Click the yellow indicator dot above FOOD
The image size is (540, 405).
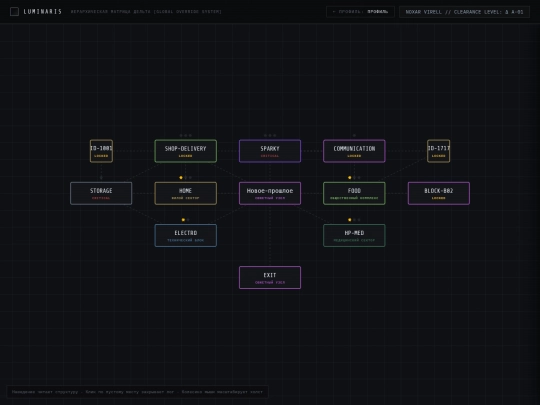tap(350, 177)
